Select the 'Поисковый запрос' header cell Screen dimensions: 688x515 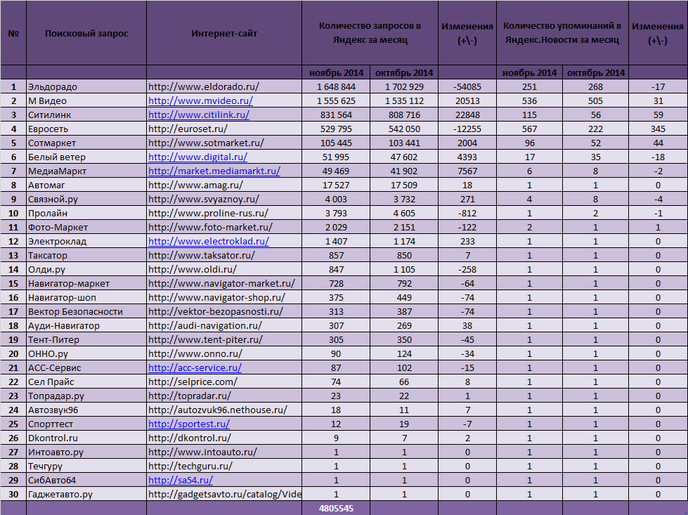click(x=86, y=33)
